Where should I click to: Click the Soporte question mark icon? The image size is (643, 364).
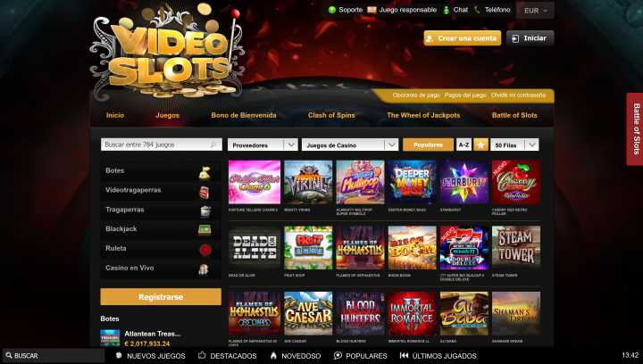point(332,10)
